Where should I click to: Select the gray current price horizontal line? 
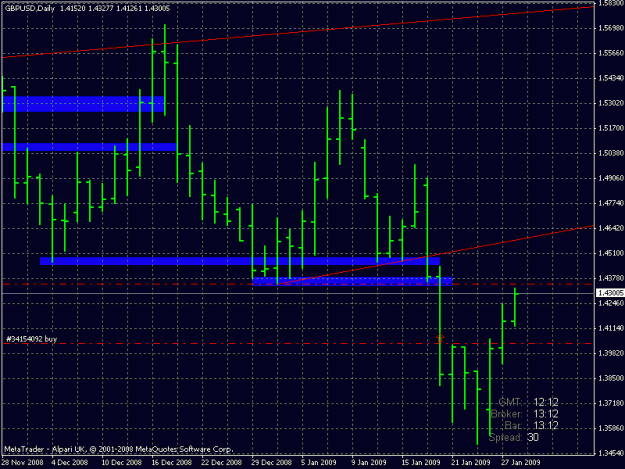click(x=298, y=293)
